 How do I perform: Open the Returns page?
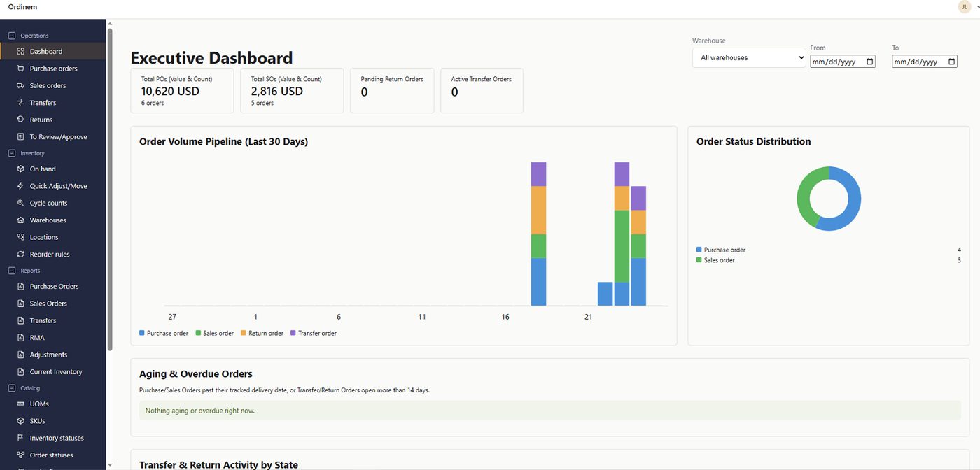click(x=53, y=120)
